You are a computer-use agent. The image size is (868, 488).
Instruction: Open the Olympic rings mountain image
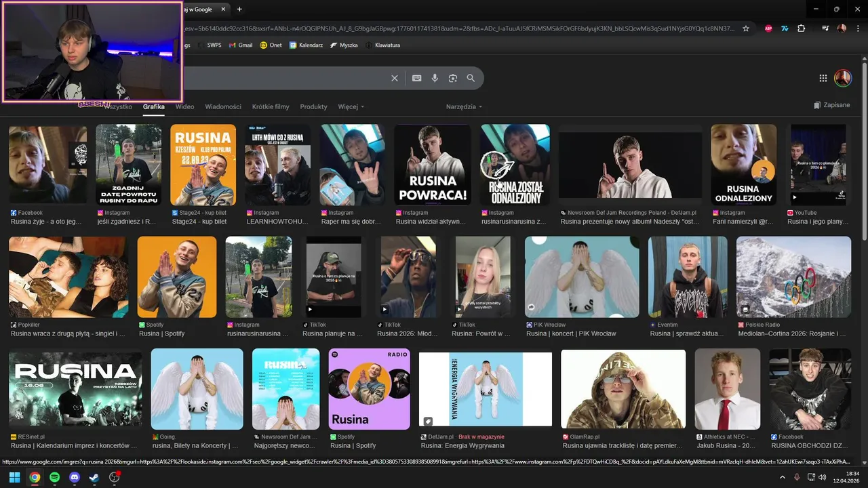tap(793, 277)
